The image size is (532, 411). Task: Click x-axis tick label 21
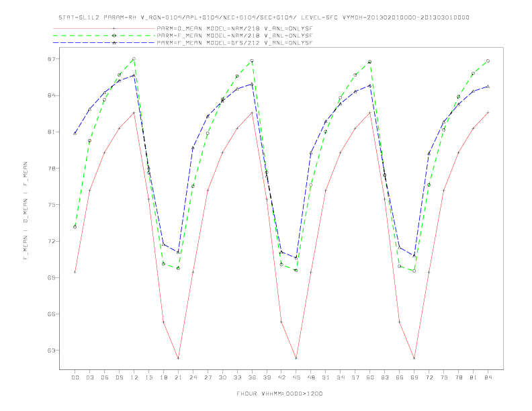[178, 377]
